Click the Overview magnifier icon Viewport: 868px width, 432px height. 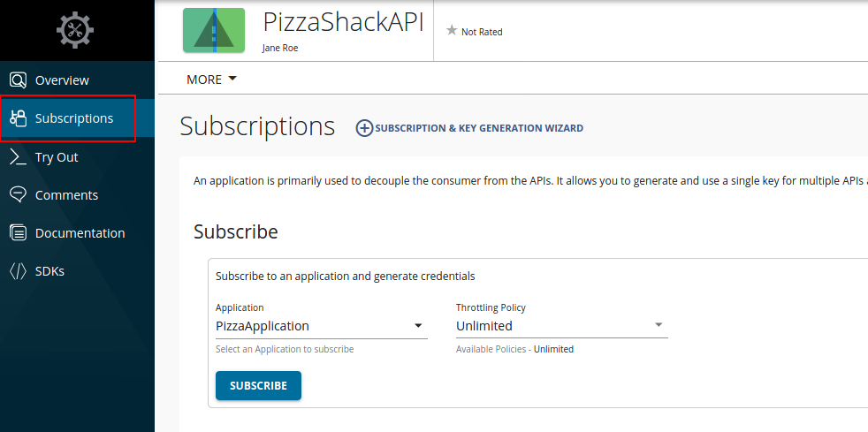click(x=19, y=80)
